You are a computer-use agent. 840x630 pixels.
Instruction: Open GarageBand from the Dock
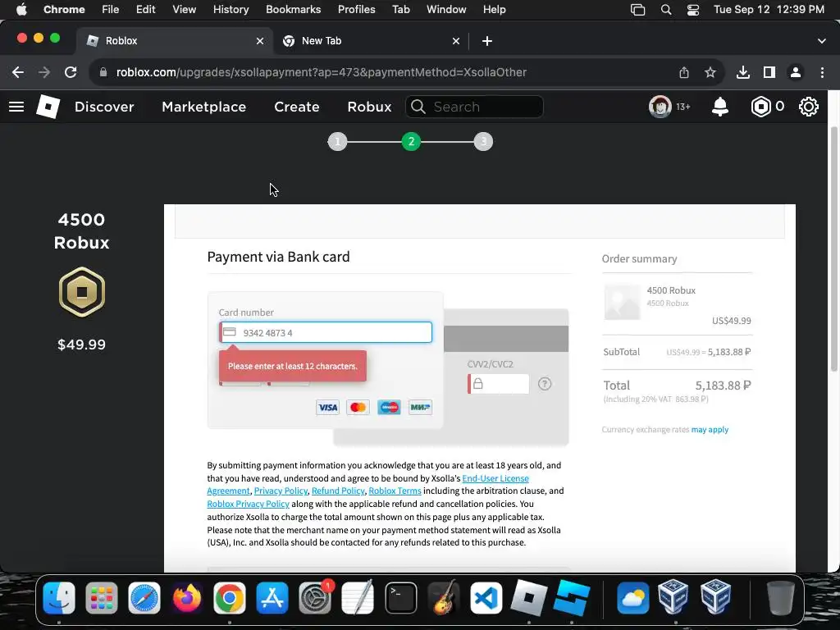coord(444,598)
